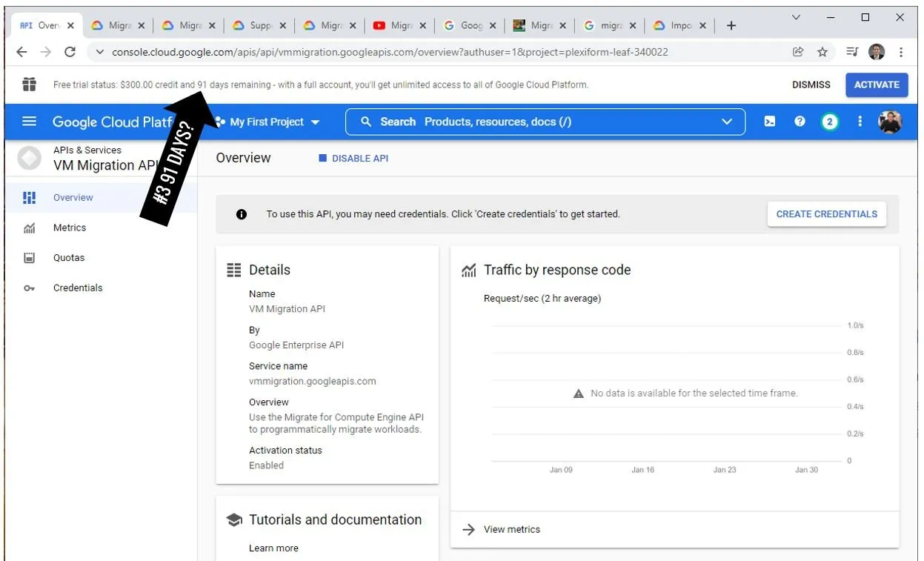Click the site info chevron in address bar

(x=100, y=52)
